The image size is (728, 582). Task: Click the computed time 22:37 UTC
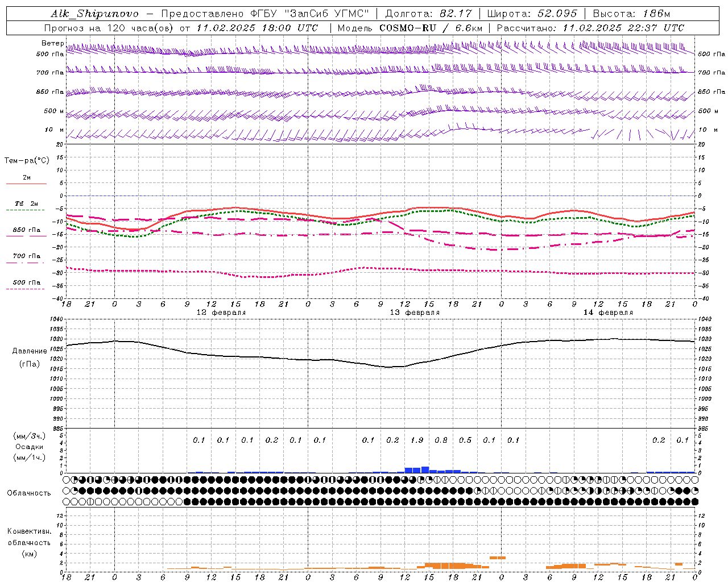[656, 28]
